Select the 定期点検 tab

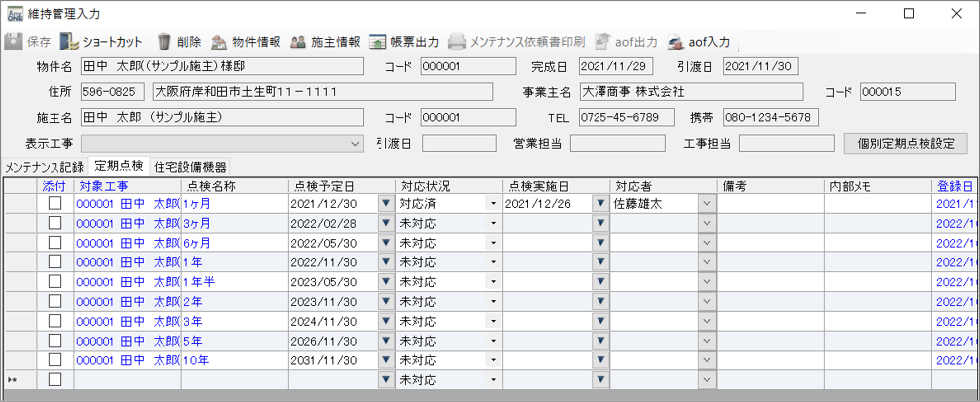point(119,166)
